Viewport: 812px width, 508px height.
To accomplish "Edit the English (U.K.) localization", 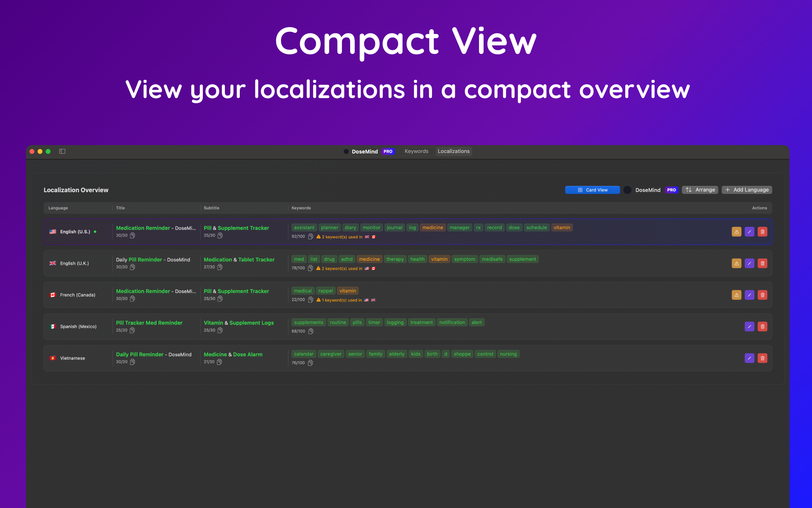I will [x=750, y=264].
